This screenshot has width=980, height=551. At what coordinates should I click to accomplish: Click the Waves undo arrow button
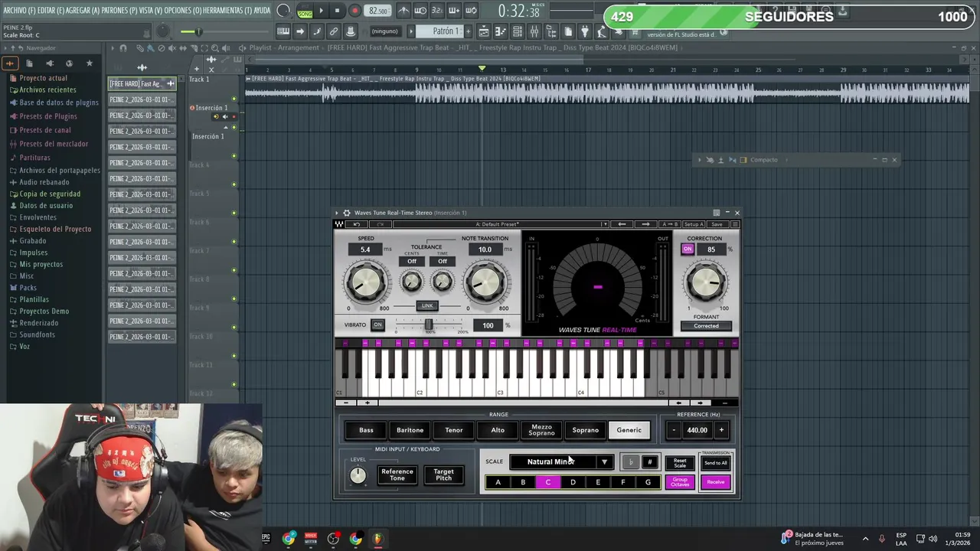click(356, 224)
